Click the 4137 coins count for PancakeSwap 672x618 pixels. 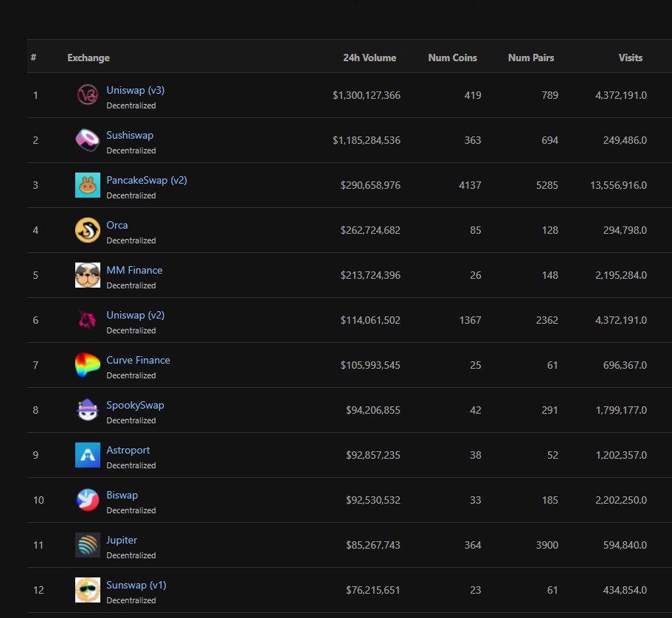(x=470, y=185)
